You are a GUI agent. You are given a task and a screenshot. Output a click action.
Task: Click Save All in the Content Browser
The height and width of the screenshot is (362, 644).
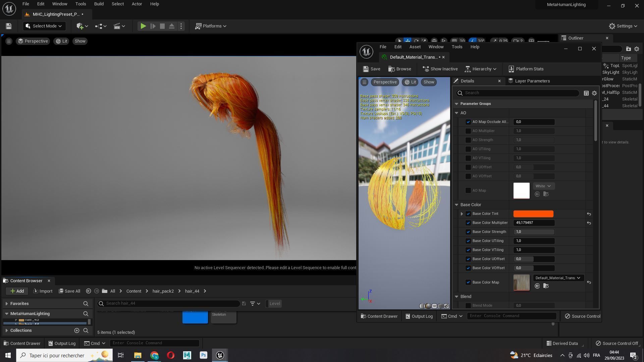point(69,291)
